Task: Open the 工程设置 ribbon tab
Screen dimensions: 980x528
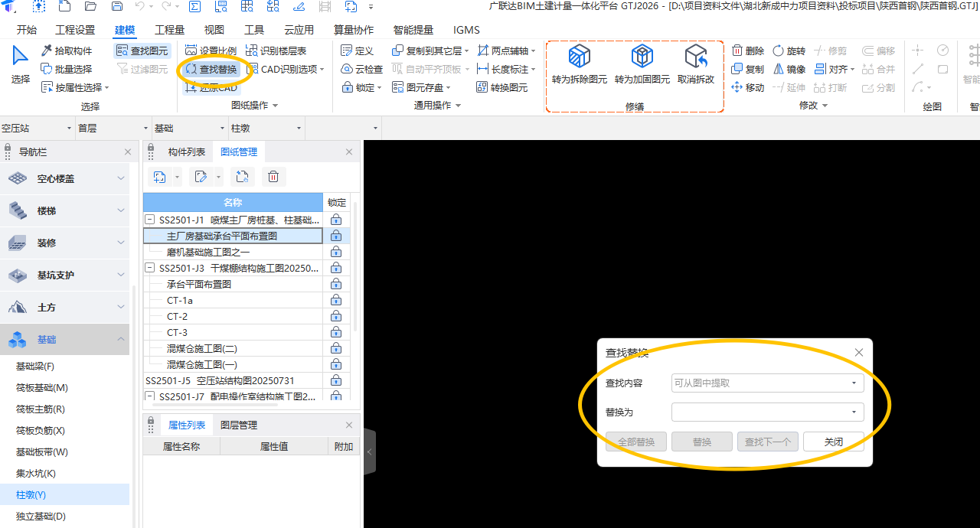Action: 75,30
